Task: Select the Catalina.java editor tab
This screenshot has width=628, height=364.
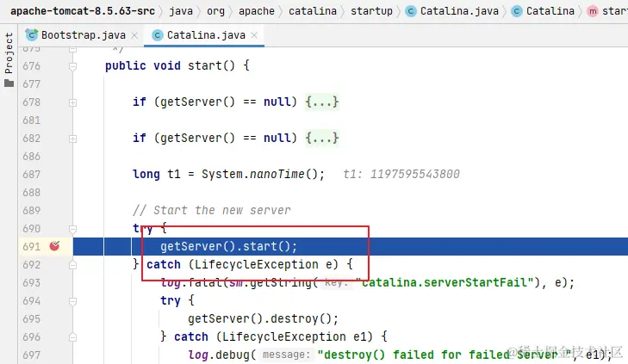Action: click(x=204, y=35)
